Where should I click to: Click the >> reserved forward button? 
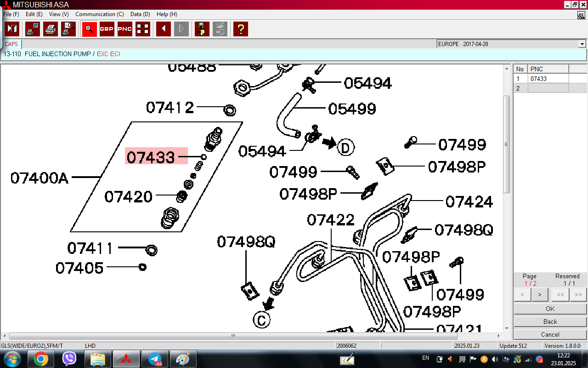pos(578,294)
